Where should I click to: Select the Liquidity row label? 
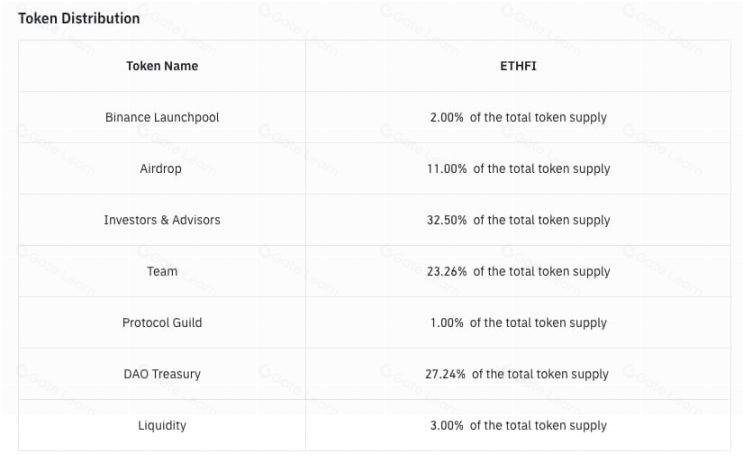tap(162, 426)
